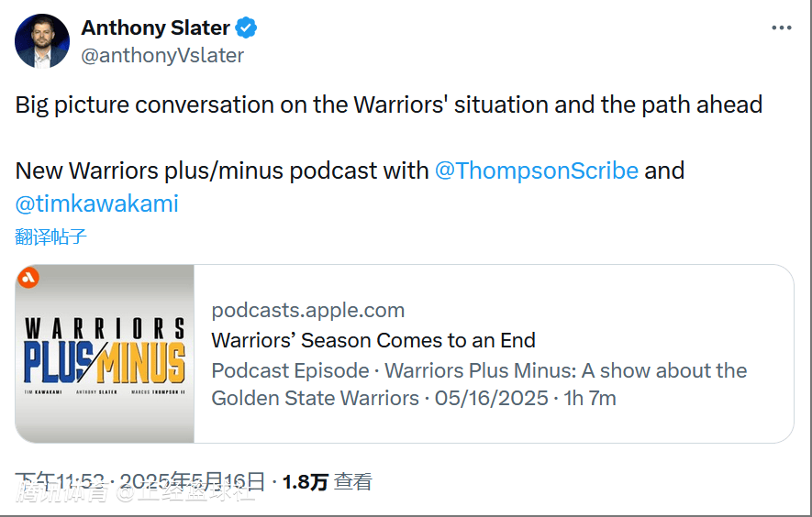Open podcasts.apple.com link domain
This screenshot has width=812, height=517.
[x=308, y=311]
